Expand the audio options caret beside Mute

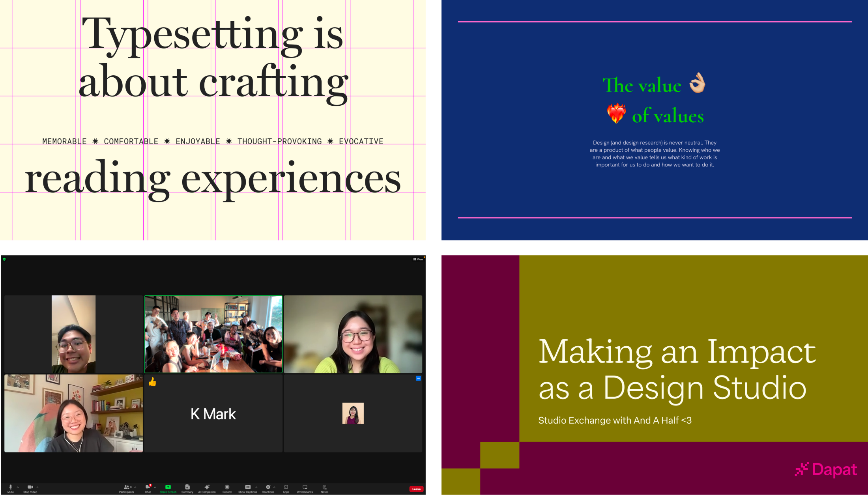(x=18, y=487)
